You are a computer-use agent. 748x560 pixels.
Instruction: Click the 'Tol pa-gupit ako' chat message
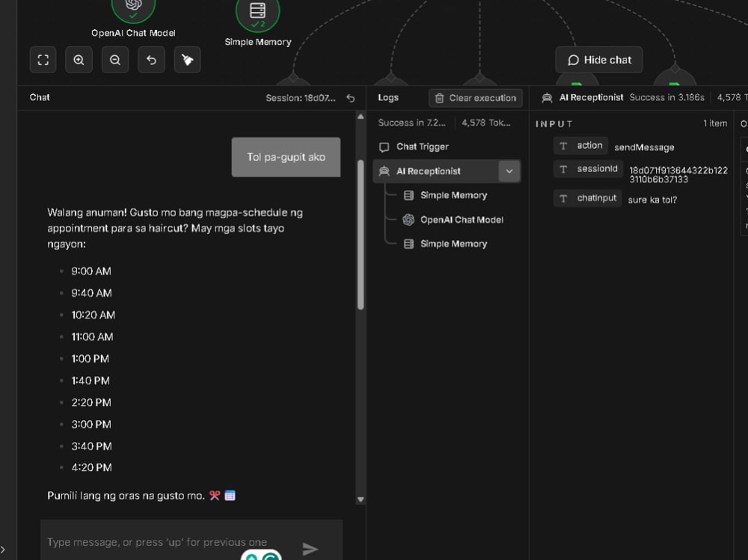tap(286, 158)
